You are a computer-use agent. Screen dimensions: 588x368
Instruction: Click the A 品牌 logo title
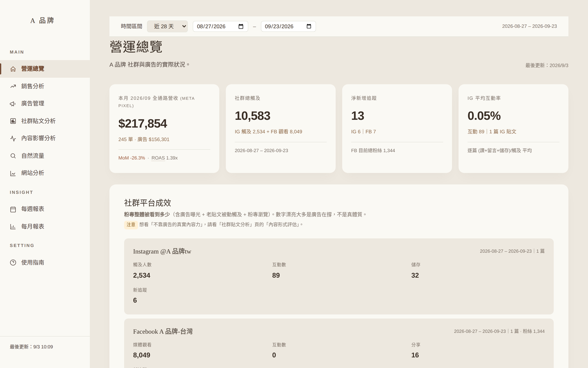tap(42, 21)
